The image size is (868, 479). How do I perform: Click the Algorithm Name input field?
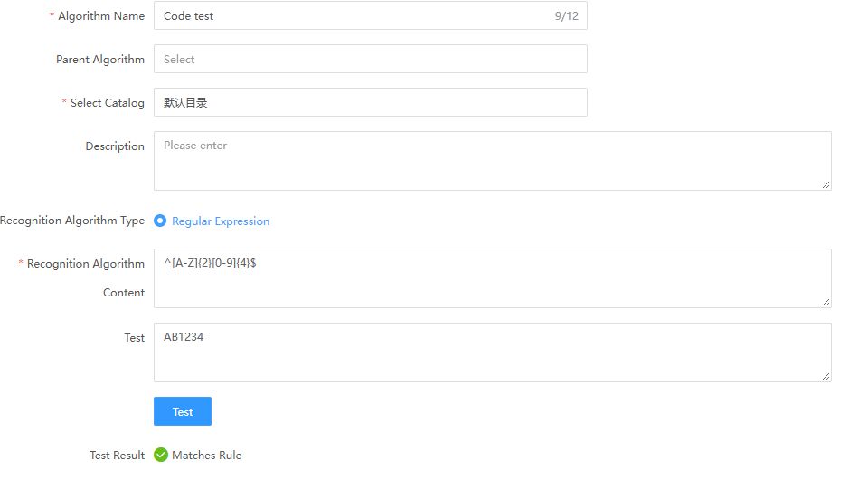(x=371, y=15)
